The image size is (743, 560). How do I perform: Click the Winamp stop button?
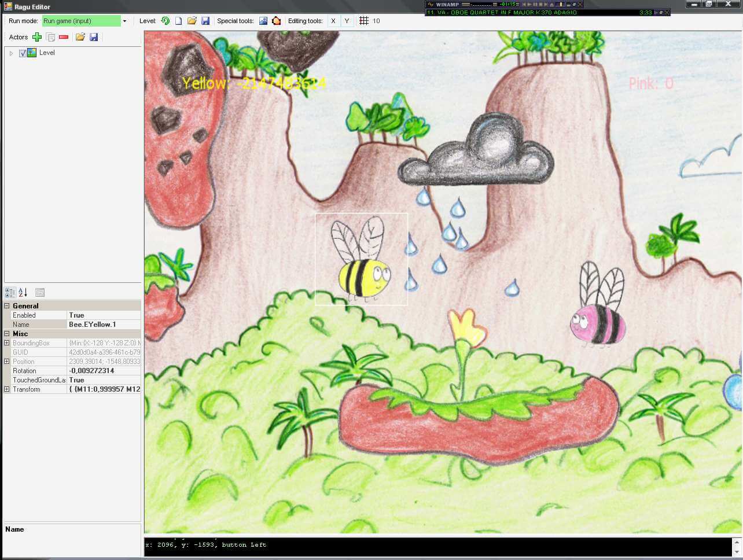click(x=540, y=5)
